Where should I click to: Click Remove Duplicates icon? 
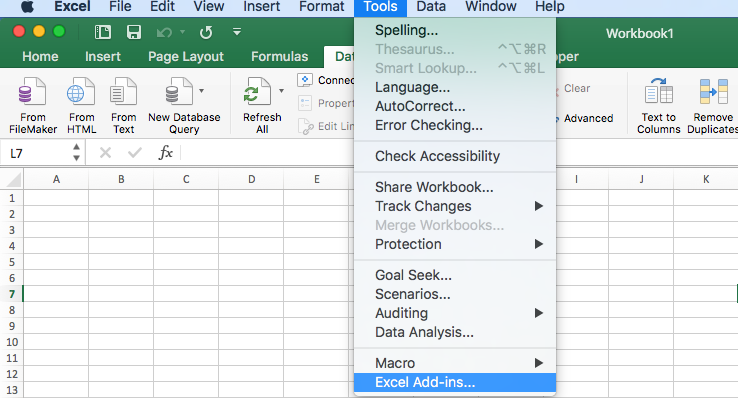714,92
